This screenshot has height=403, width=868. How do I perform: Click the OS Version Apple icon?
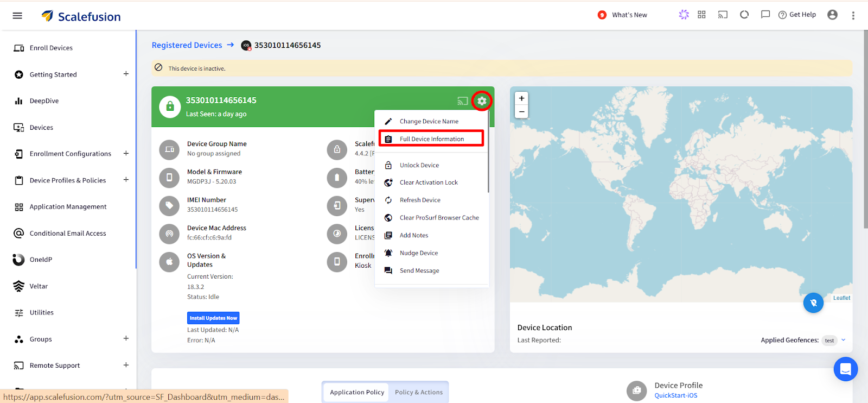click(x=169, y=262)
